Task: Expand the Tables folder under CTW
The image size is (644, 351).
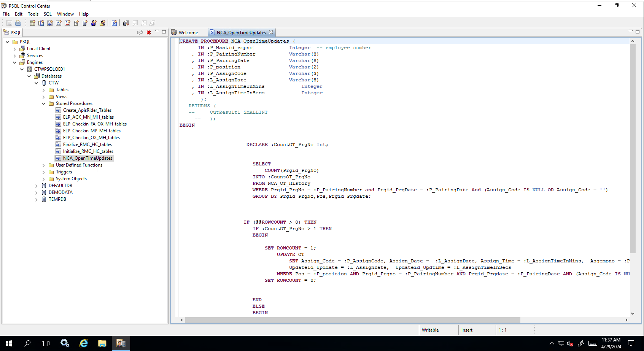Action: [43, 90]
